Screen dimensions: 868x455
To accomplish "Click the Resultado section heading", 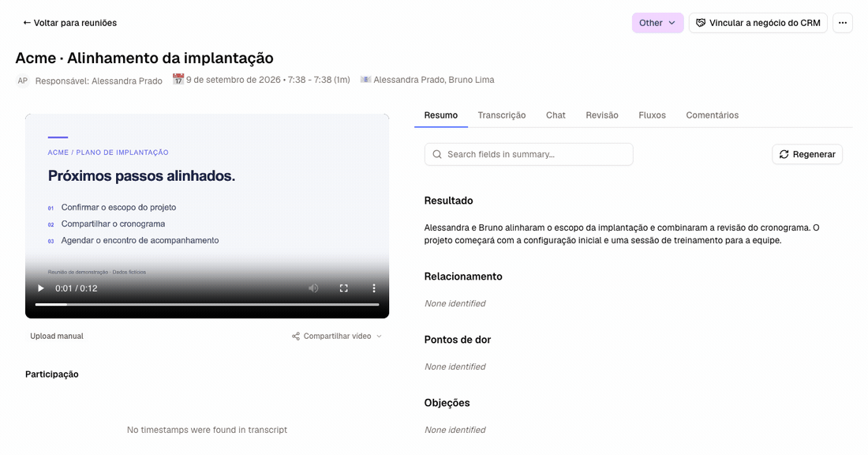I will pos(448,201).
